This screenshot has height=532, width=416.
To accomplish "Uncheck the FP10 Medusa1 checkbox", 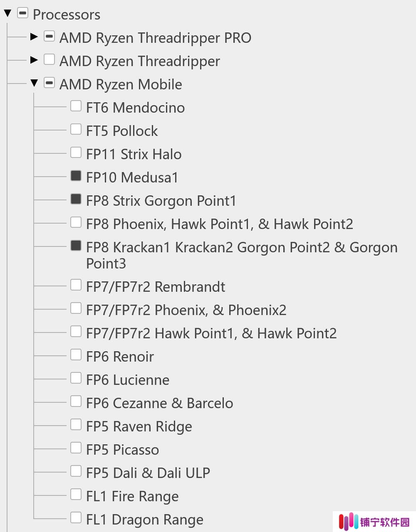I will [76, 176].
